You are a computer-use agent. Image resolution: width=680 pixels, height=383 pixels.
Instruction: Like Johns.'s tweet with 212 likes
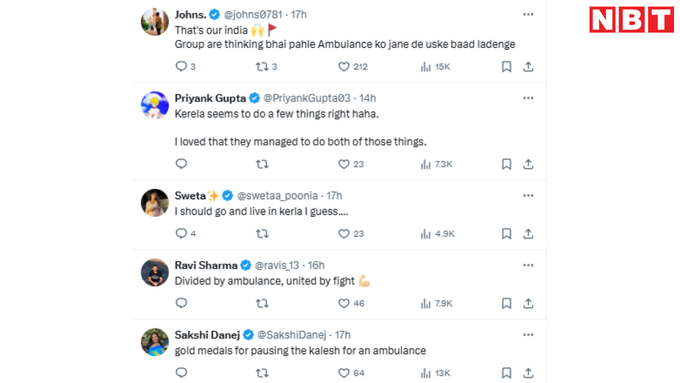pos(353,66)
